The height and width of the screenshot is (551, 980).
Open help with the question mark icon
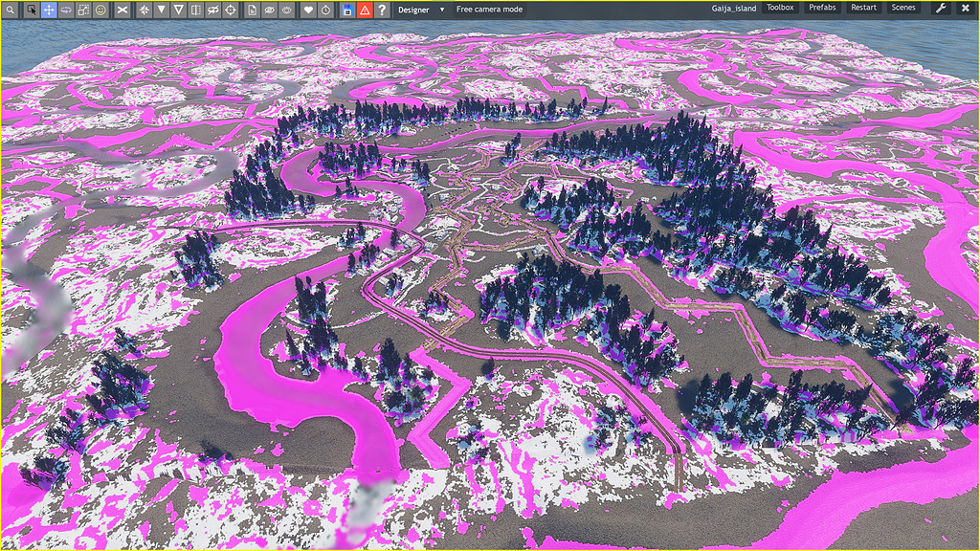382,10
